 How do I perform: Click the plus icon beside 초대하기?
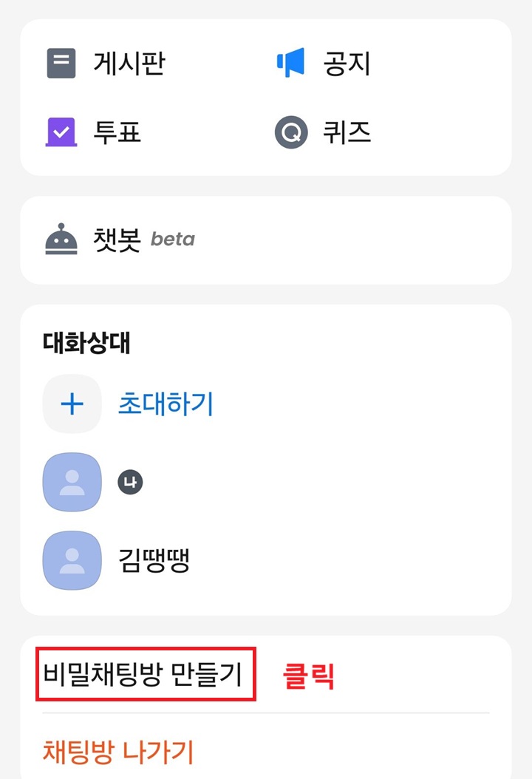72,404
